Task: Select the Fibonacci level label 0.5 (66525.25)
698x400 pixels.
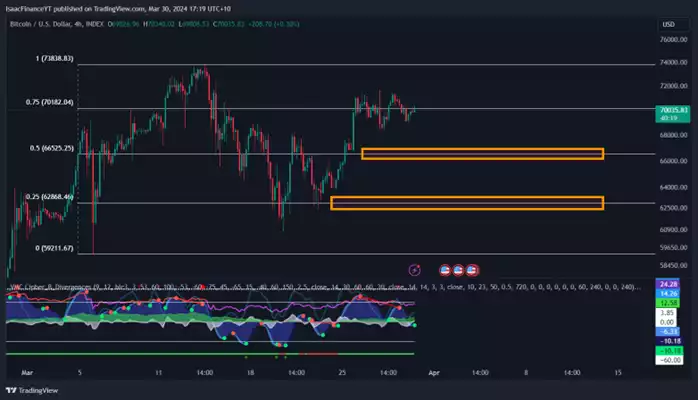Action: 52,148
